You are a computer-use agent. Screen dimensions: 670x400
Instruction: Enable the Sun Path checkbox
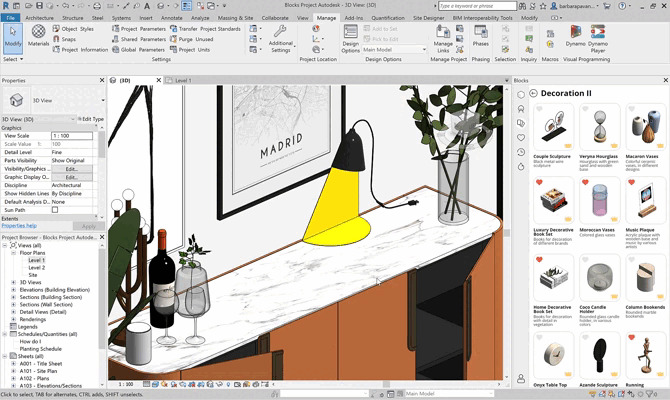click(x=56, y=210)
